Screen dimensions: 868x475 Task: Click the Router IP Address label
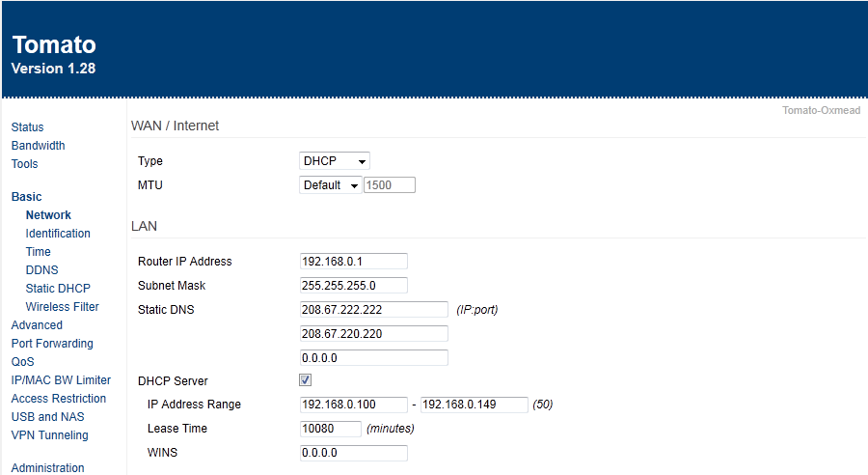click(185, 261)
